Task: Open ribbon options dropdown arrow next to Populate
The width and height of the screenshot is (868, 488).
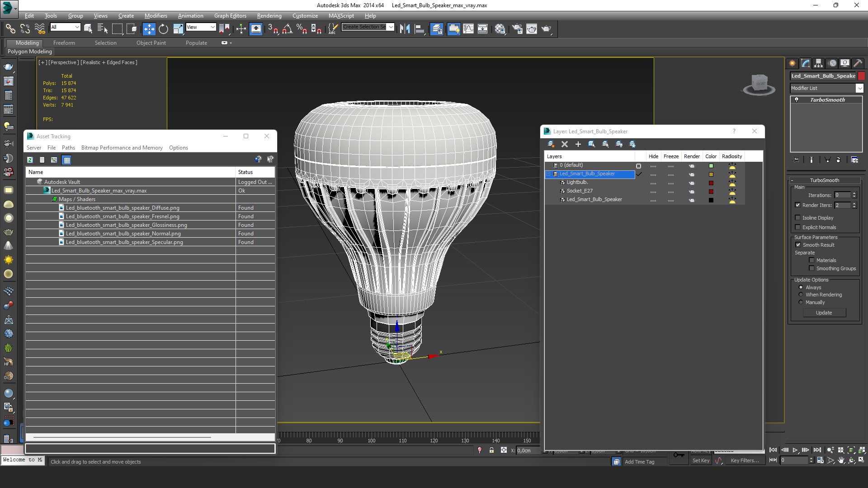Action: 231,43
